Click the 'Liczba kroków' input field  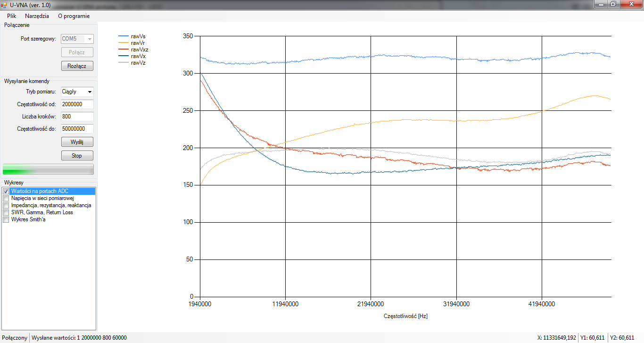click(x=77, y=117)
